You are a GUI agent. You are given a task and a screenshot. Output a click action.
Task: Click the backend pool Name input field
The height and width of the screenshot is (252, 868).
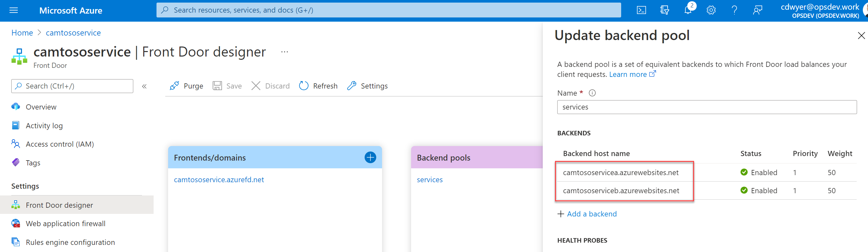(707, 107)
